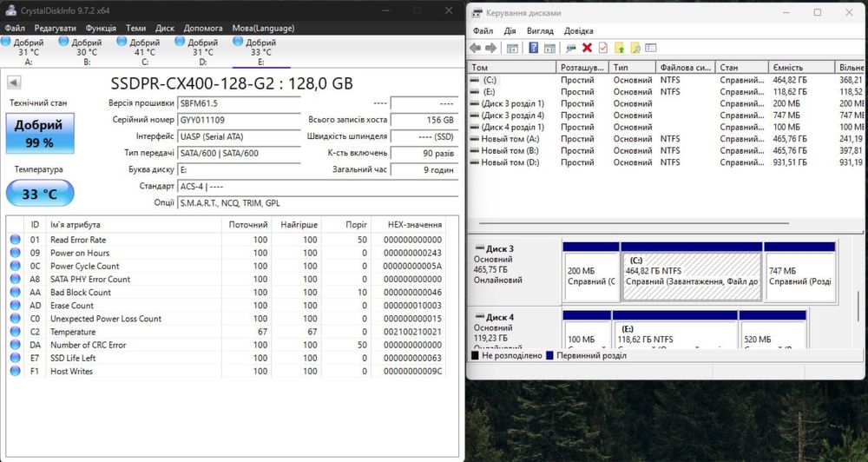Click the properties checkmark page icon

[x=603, y=48]
